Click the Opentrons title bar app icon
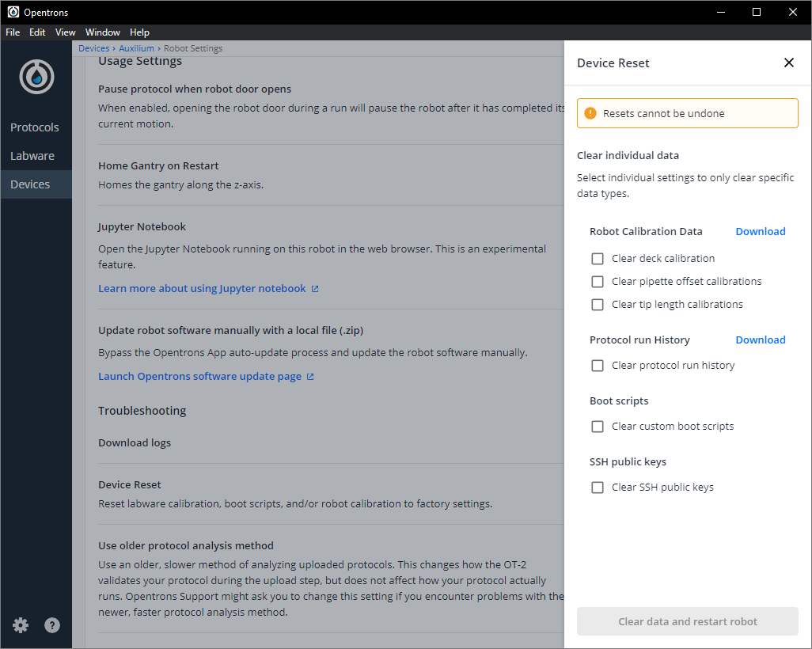 13,12
